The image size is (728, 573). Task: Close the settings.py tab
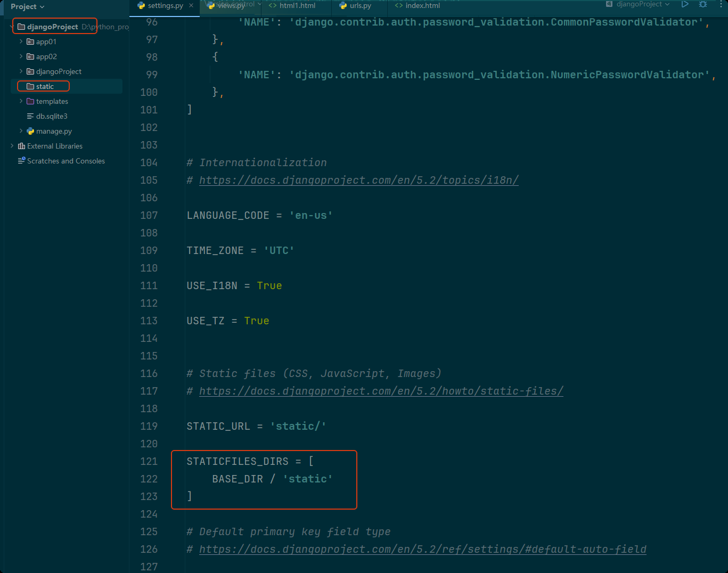click(x=191, y=6)
